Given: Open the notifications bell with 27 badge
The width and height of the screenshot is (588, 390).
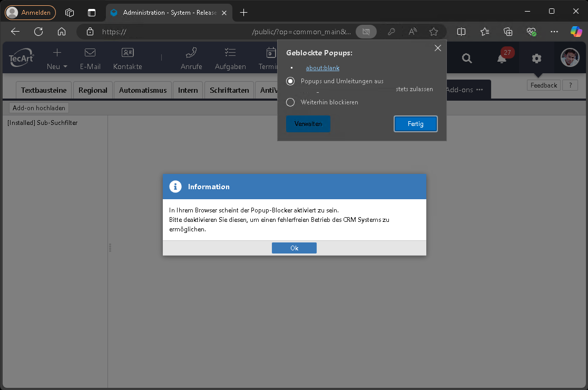Looking at the screenshot, I should click(x=502, y=58).
